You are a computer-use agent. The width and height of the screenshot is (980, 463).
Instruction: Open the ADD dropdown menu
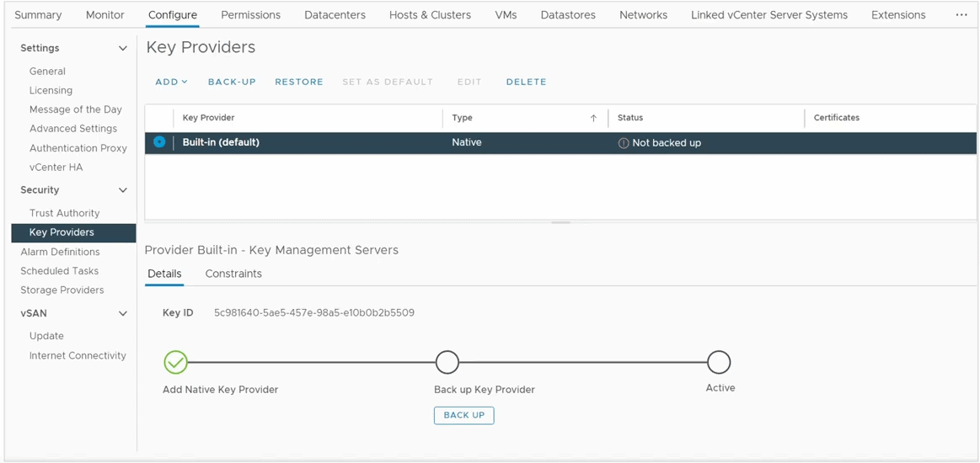click(x=171, y=82)
